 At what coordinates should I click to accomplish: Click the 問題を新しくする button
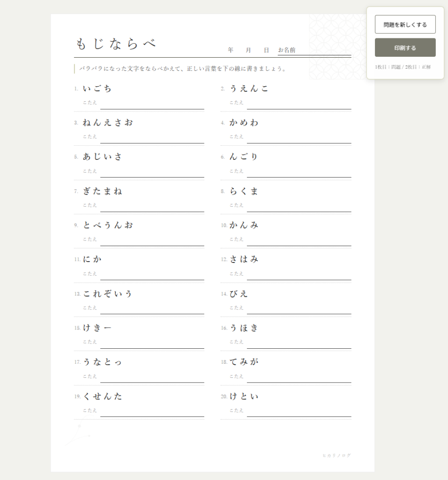tap(405, 24)
